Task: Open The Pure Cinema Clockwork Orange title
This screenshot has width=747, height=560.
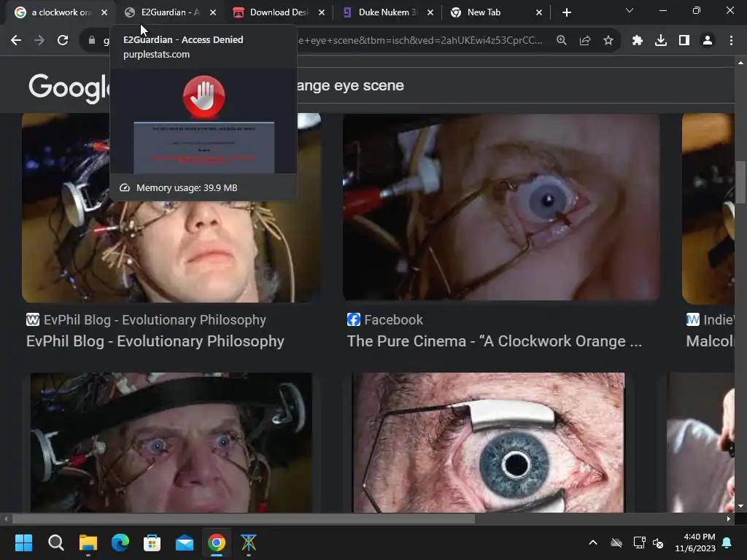Action: point(495,341)
